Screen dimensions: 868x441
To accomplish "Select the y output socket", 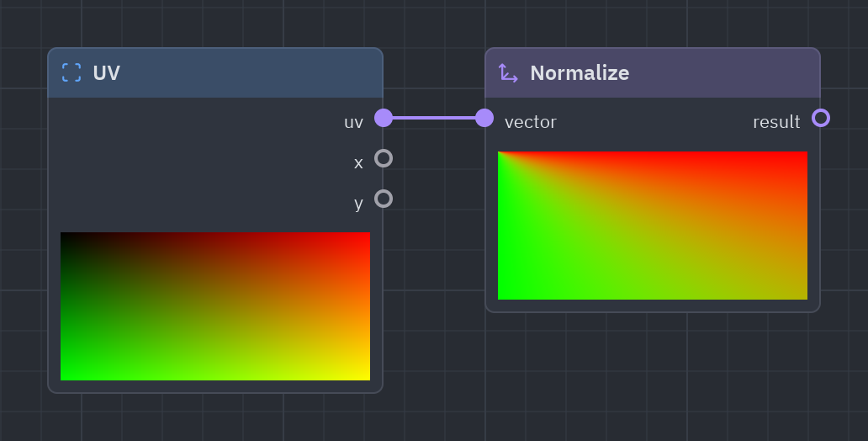I will (384, 199).
